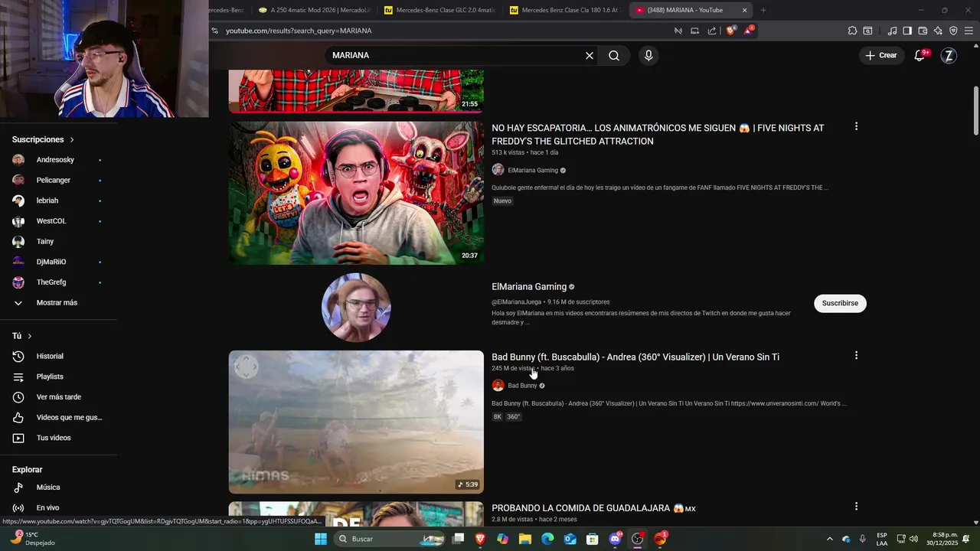Screen dimensions: 980x551
Task: Open the ElMariana Gaming channel avatar
Action: point(356,308)
